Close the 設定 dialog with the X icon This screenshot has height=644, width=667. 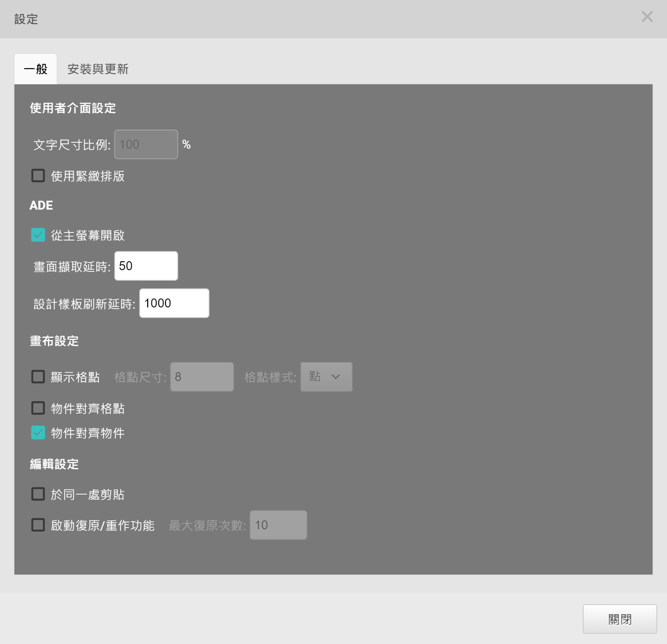(x=647, y=17)
